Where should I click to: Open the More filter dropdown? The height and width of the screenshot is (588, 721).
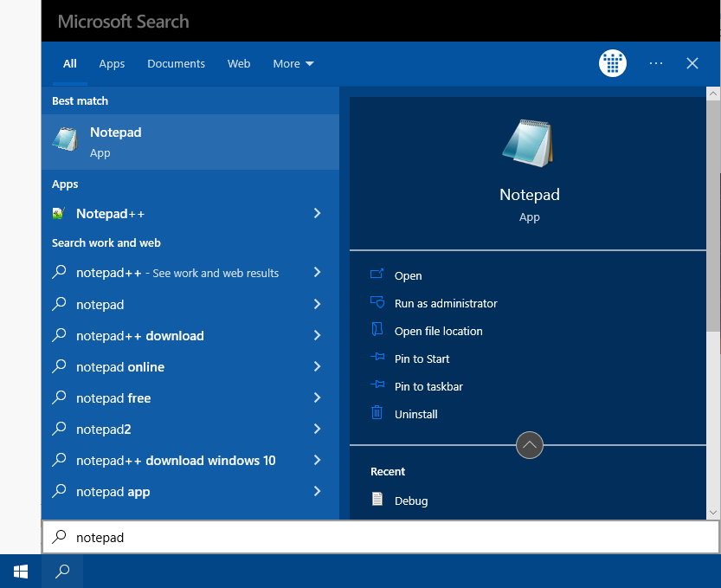tap(293, 63)
